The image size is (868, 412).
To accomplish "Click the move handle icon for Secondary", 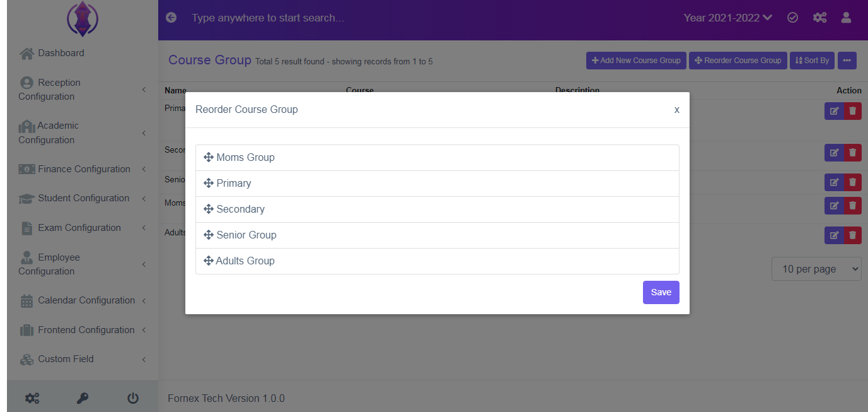I will (209, 209).
